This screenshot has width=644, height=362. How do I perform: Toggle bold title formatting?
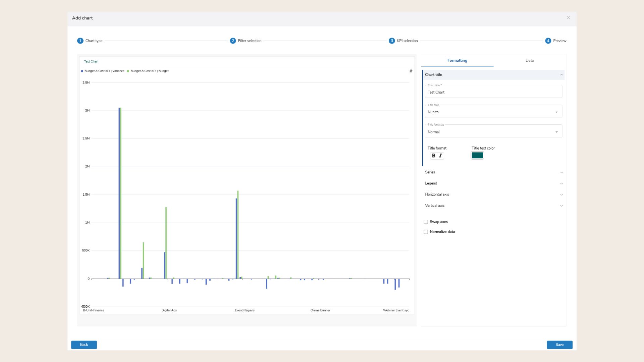tap(434, 156)
